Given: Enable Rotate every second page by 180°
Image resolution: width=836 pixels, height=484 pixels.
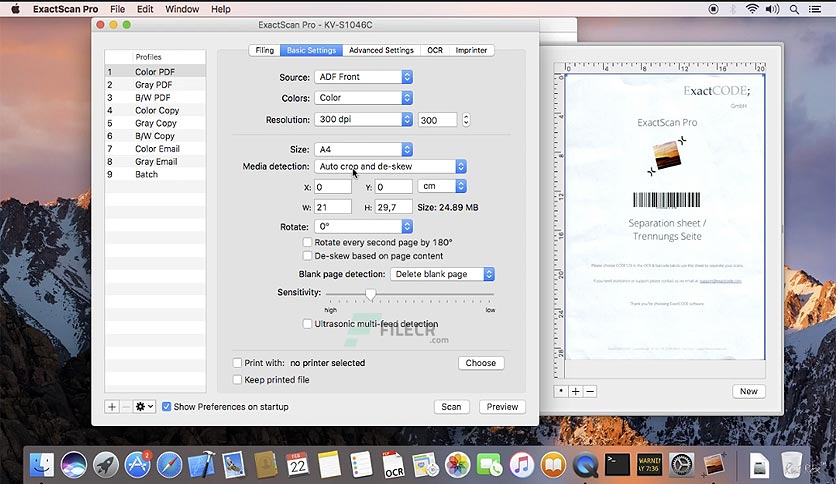Looking at the screenshot, I should click(307, 243).
